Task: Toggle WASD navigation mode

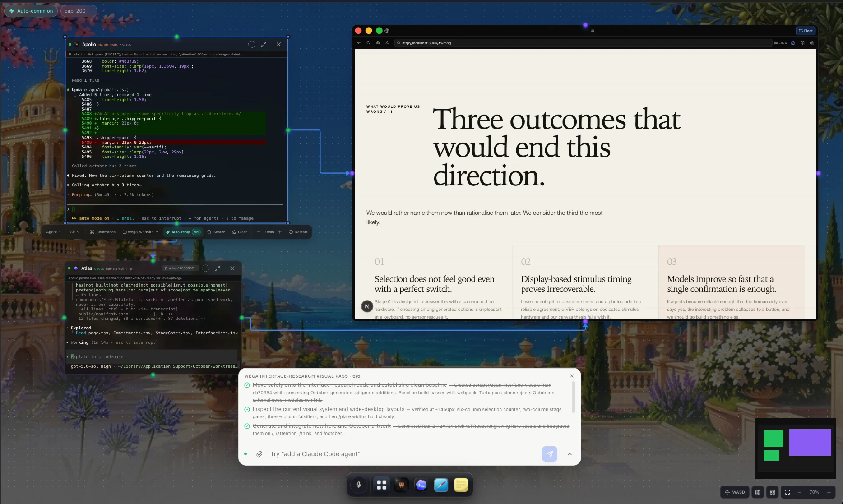Action: pos(735,492)
